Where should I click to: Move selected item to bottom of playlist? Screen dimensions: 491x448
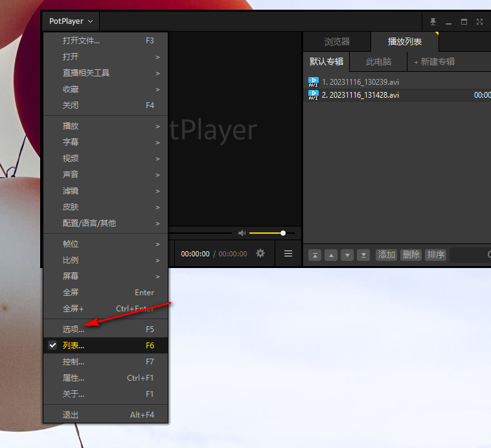coord(363,255)
